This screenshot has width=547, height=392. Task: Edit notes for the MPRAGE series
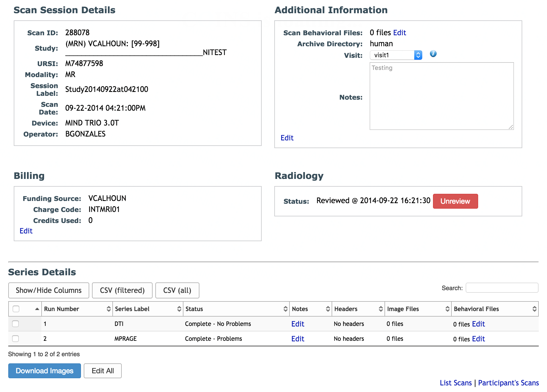pyautogui.click(x=297, y=339)
